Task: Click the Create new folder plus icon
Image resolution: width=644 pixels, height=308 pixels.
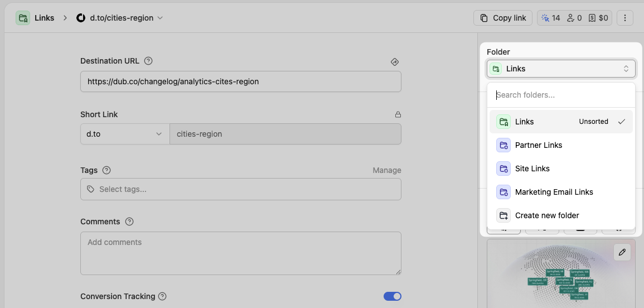Action: (503, 215)
